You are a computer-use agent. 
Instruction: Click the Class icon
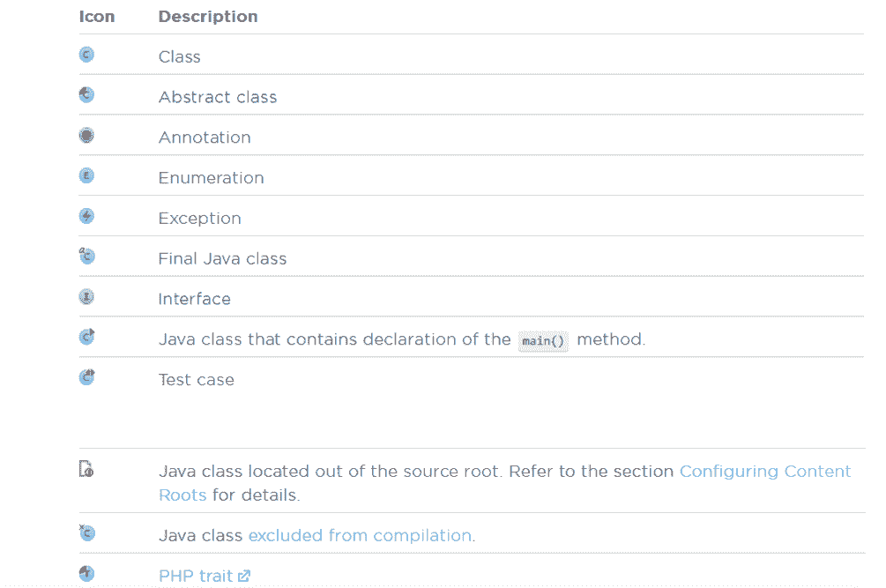tap(86, 55)
